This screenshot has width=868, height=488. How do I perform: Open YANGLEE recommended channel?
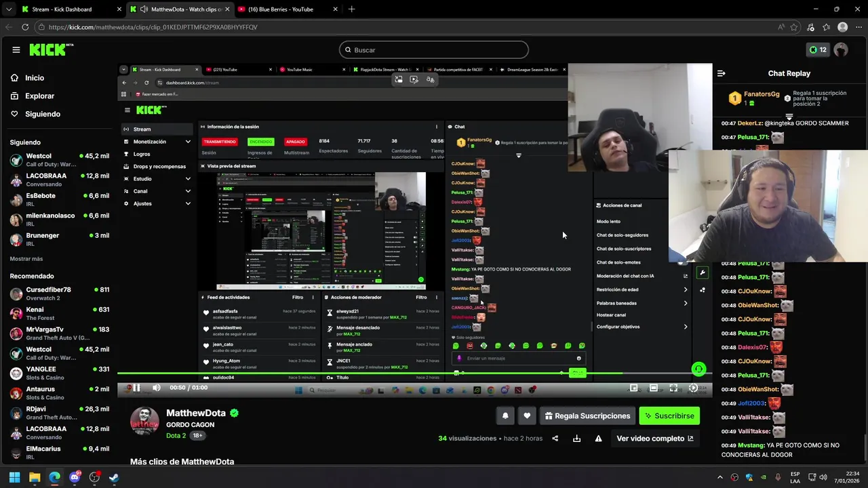(60, 373)
